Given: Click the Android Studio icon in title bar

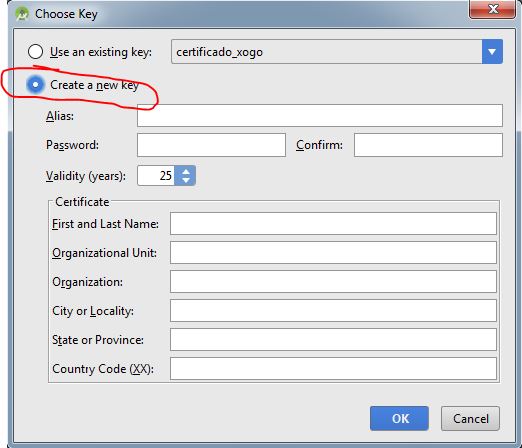Looking at the screenshot, I should tap(22, 14).
